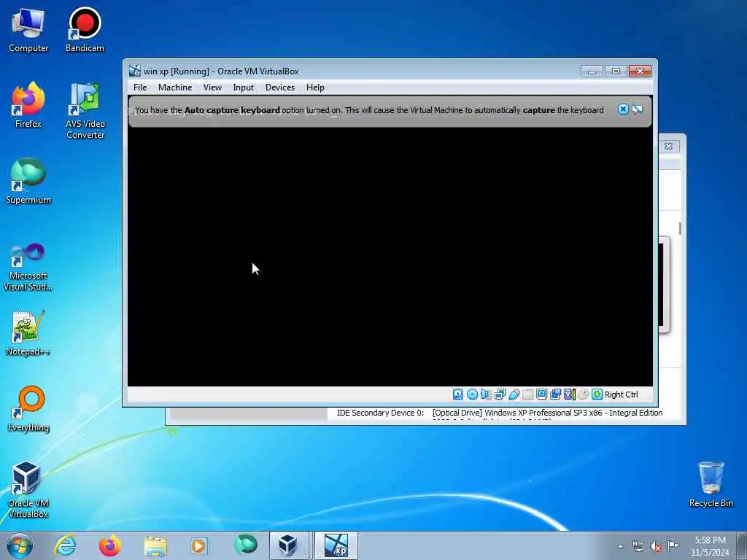Launch Internet Explorer from the taskbar
The image size is (747, 560).
coord(65,545)
